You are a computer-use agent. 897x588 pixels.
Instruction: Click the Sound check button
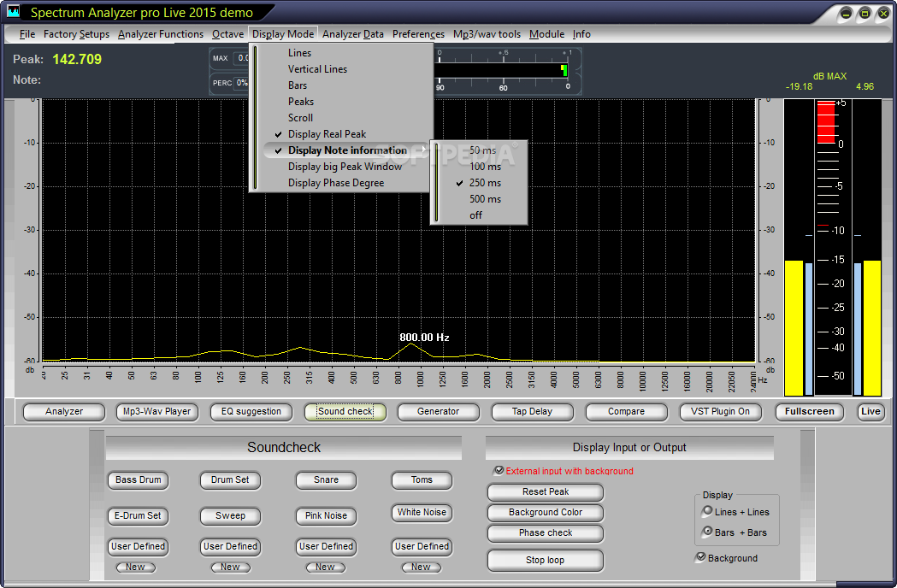tap(345, 411)
